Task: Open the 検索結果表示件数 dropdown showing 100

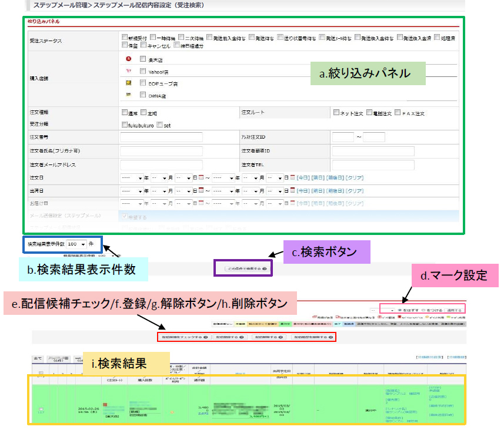Action: 76,244
